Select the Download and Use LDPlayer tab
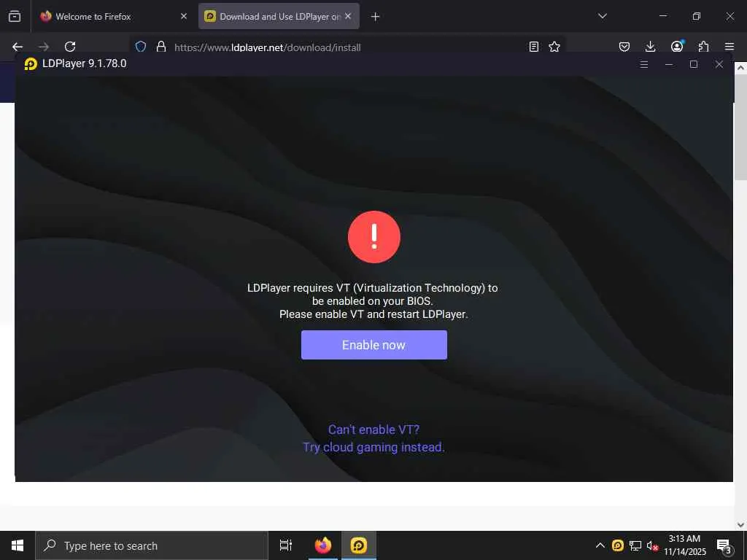747x560 pixels. click(279, 16)
